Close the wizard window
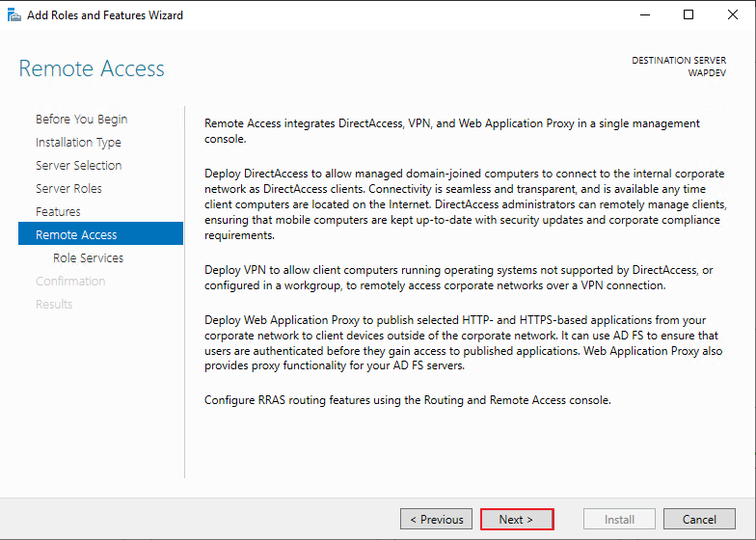 point(733,15)
